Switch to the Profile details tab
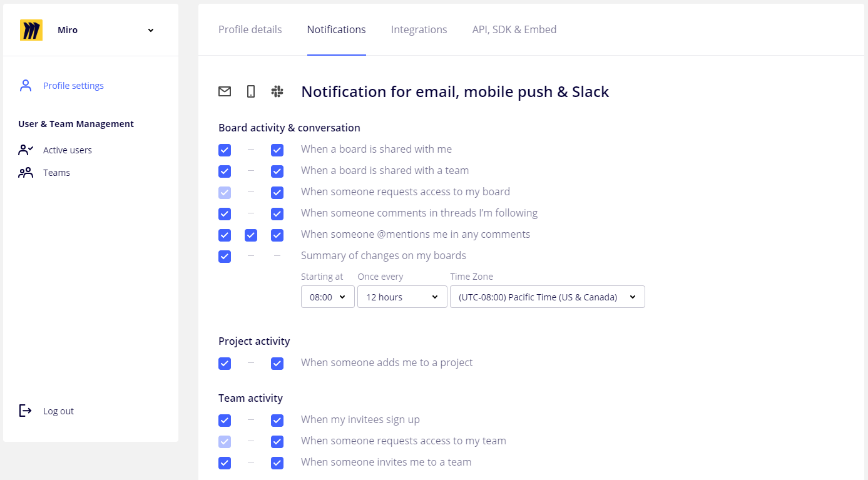Image resolution: width=868 pixels, height=480 pixels. 250,29
